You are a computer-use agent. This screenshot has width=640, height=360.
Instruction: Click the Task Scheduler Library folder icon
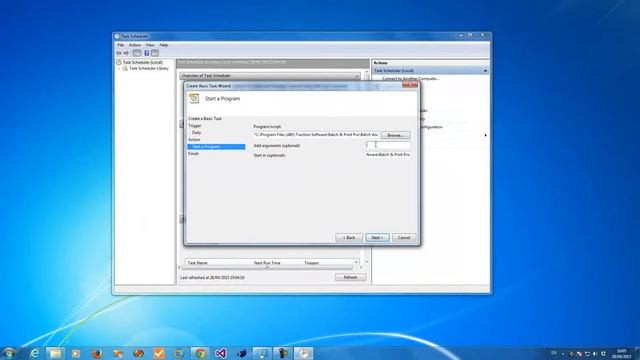click(125, 69)
